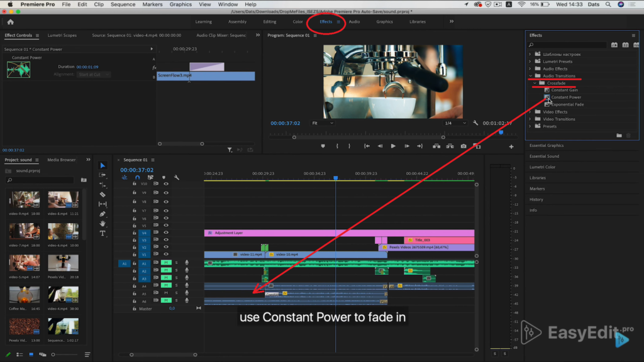Open the Media Browser tab
The image size is (644, 362).
pyautogui.click(x=61, y=160)
